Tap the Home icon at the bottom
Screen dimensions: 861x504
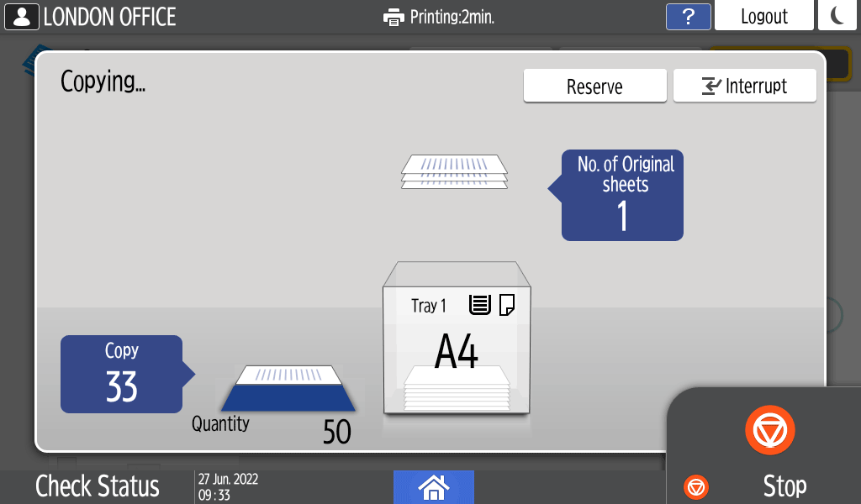coord(434,488)
